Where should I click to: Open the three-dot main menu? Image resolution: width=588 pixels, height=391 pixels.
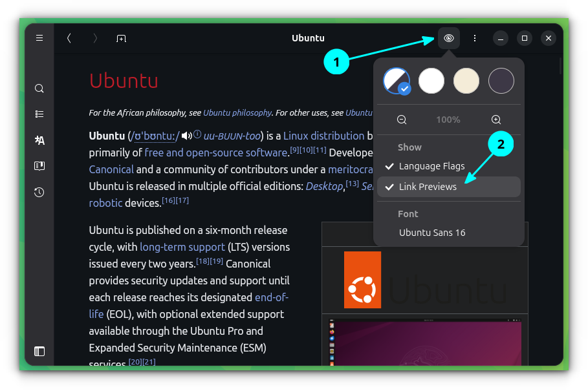click(x=474, y=38)
